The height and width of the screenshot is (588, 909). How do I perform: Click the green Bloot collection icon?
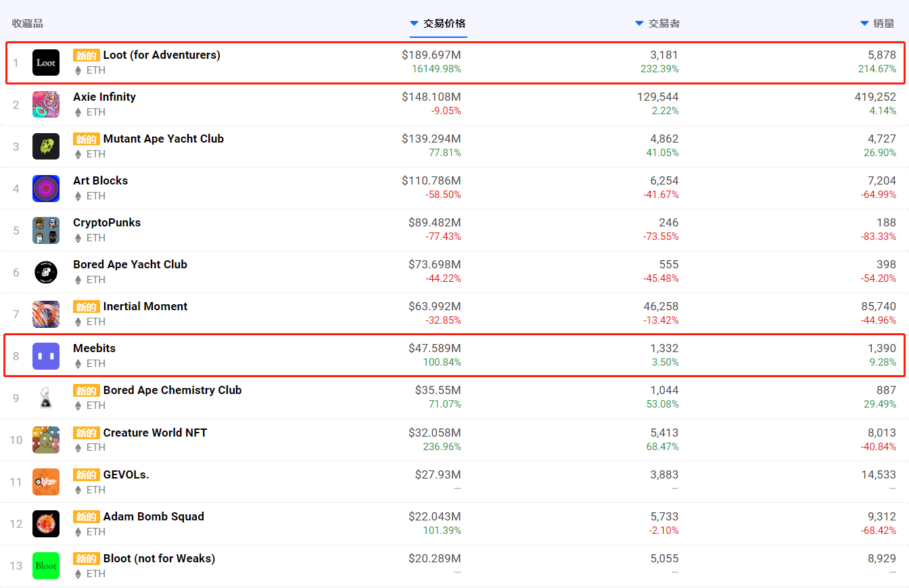46,566
